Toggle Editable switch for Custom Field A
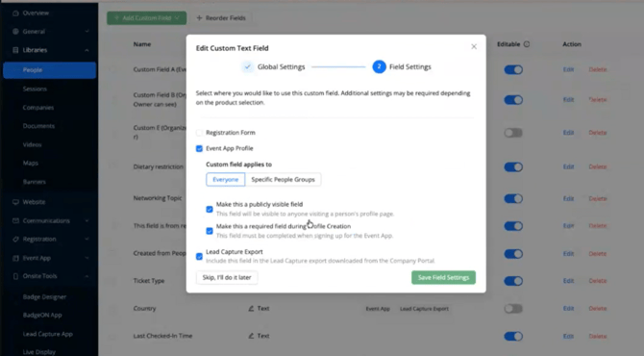The height and width of the screenshot is (356, 644). point(513,70)
